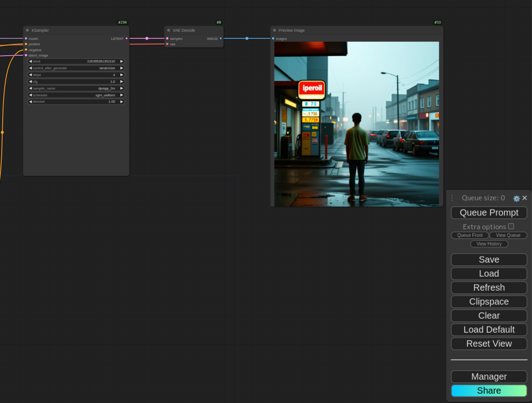Click the denoise value 1.00 field
The image size is (532, 403).
tap(76, 102)
